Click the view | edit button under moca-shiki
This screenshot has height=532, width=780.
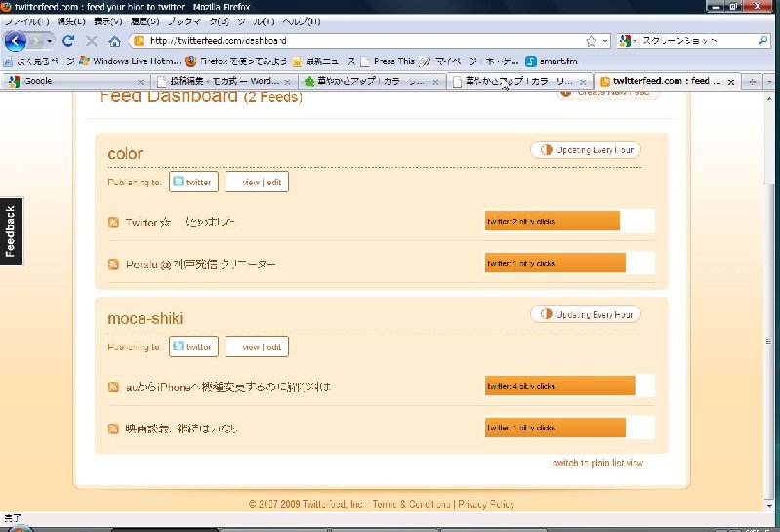pyautogui.click(x=257, y=347)
